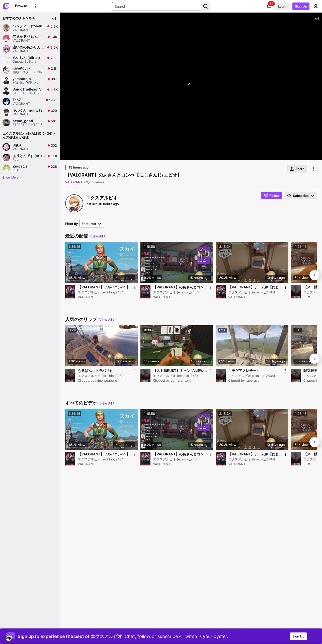Open options for フルパコンペ video in すべてのビデオ
The image size is (322, 644).
pyautogui.click(x=135, y=454)
